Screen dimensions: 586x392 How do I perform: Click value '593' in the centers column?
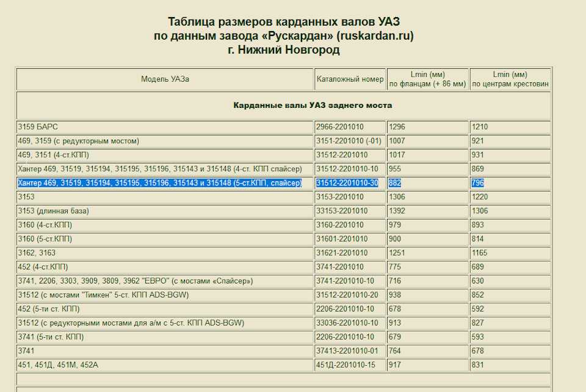(x=477, y=337)
